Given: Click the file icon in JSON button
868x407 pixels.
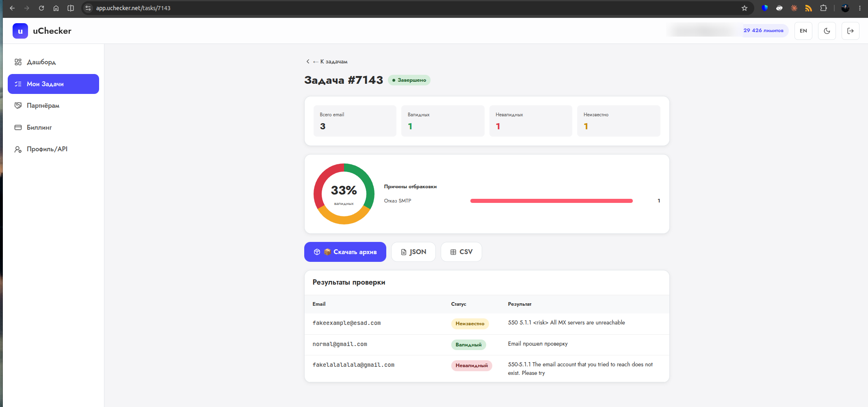Looking at the screenshot, I should click(404, 252).
